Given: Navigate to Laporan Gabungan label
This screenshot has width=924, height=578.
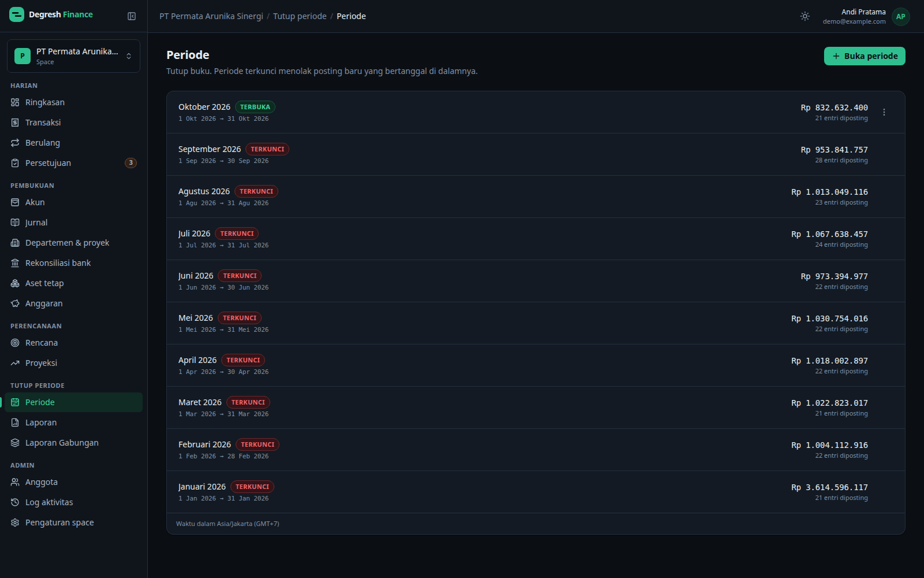Looking at the screenshot, I should click(x=62, y=443).
